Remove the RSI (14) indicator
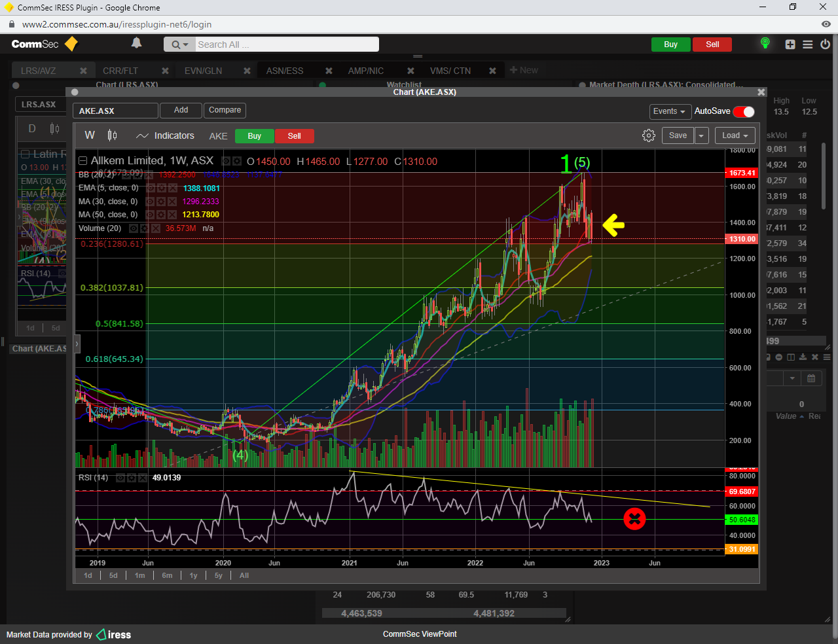 click(x=143, y=478)
